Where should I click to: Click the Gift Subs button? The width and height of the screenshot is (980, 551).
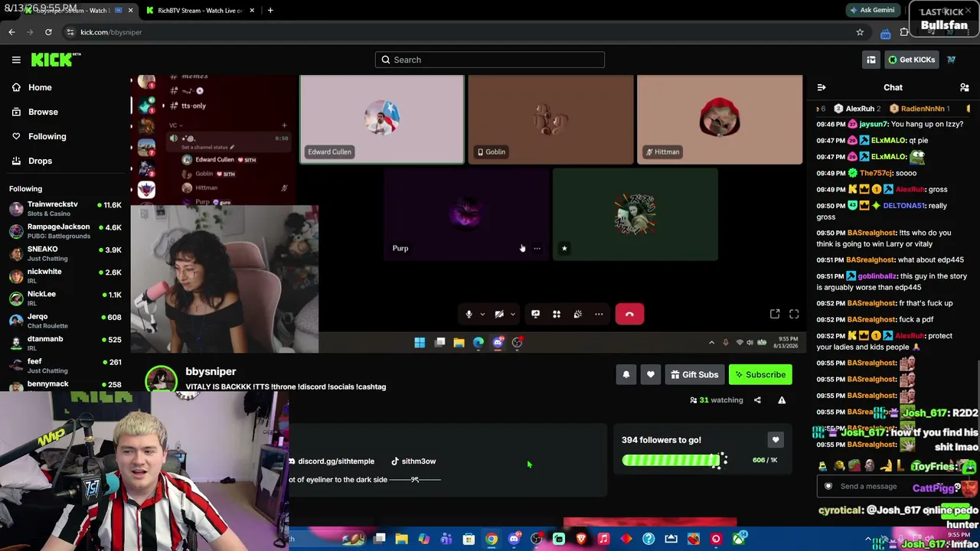click(x=694, y=375)
